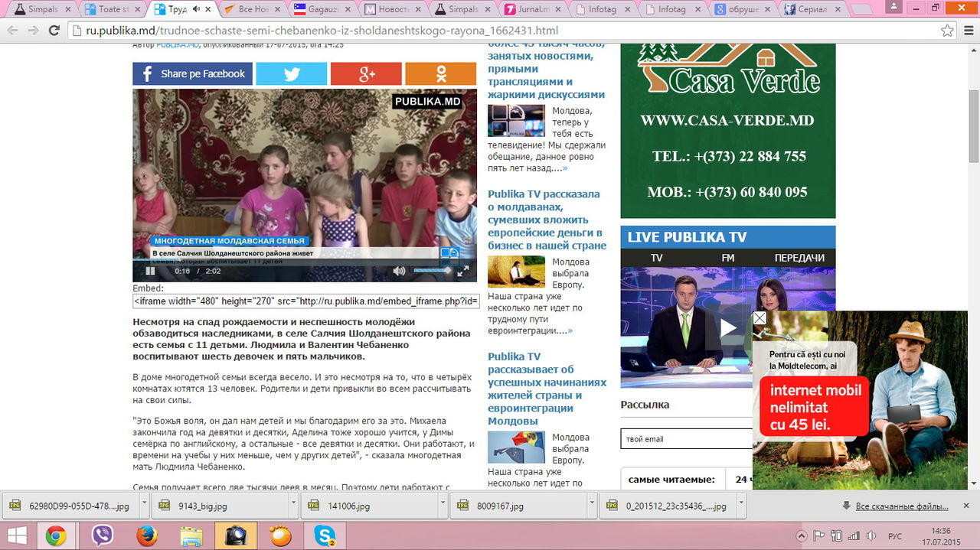Switch to the Сериал tab
The image size is (980, 550).
tap(810, 9)
